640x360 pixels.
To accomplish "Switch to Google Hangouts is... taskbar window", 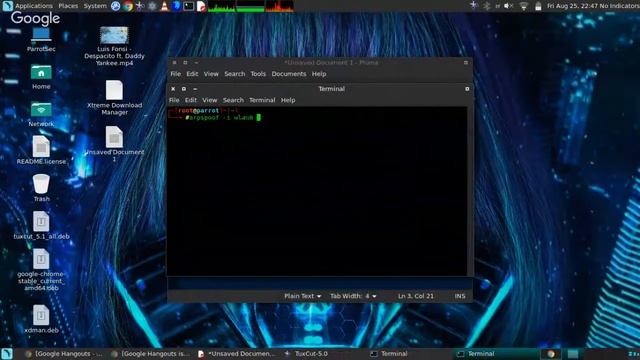I will (150, 354).
